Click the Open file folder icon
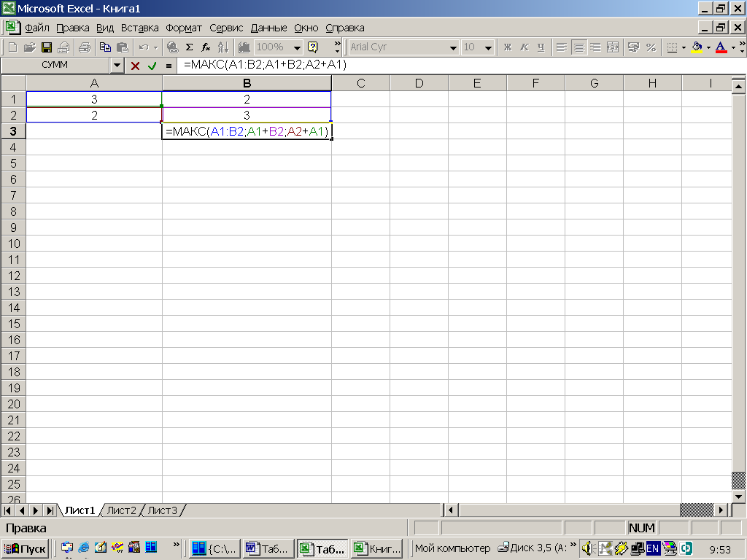 [x=29, y=47]
